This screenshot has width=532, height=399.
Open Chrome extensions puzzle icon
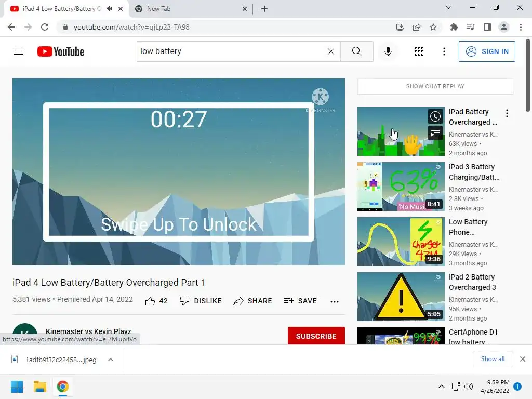(x=454, y=27)
